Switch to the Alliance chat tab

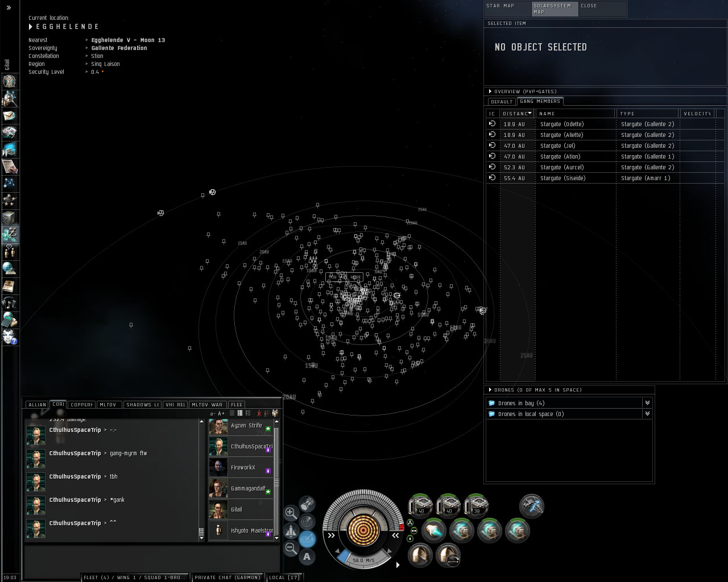[x=37, y=405]
